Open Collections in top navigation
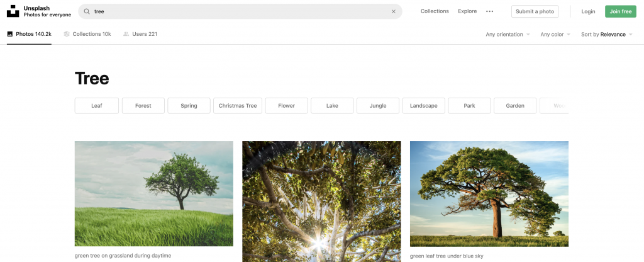 tap(435, 11)
